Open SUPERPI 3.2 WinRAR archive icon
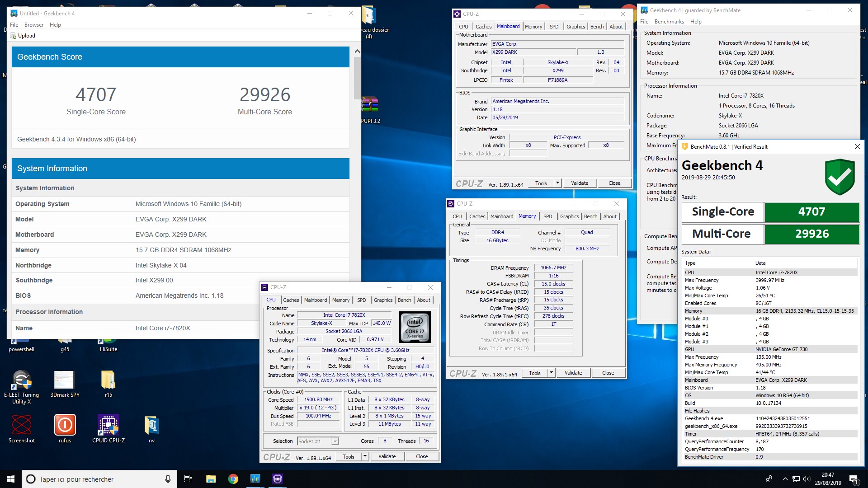 point(370,110)
